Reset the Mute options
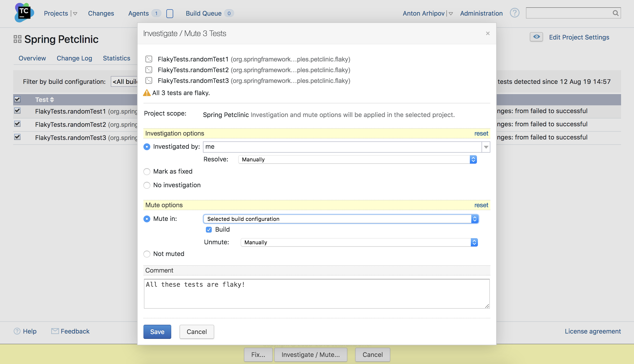This screenshot has width=634, height=364. (x=481, y=205)
